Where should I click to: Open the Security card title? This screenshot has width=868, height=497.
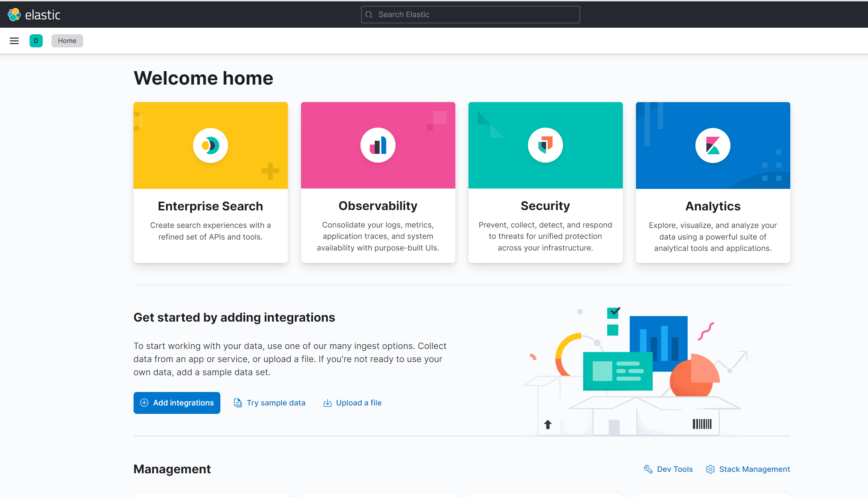tap(545, 206)
